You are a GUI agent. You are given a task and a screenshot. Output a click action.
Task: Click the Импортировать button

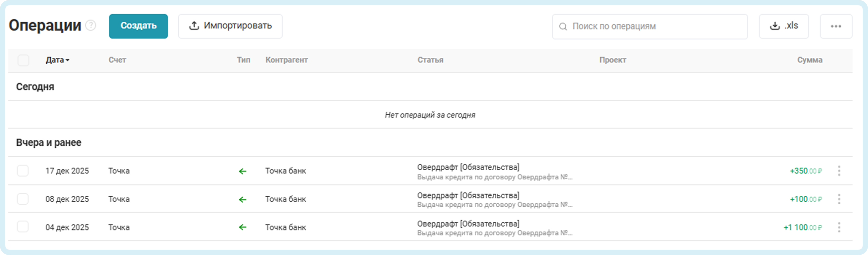click(x=230, y=26)
